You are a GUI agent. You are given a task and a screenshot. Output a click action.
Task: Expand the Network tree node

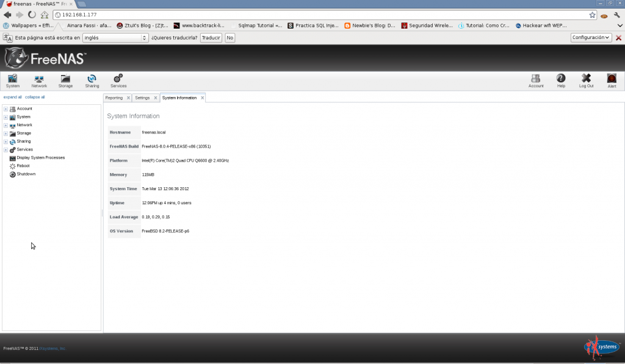pos(5,125)
